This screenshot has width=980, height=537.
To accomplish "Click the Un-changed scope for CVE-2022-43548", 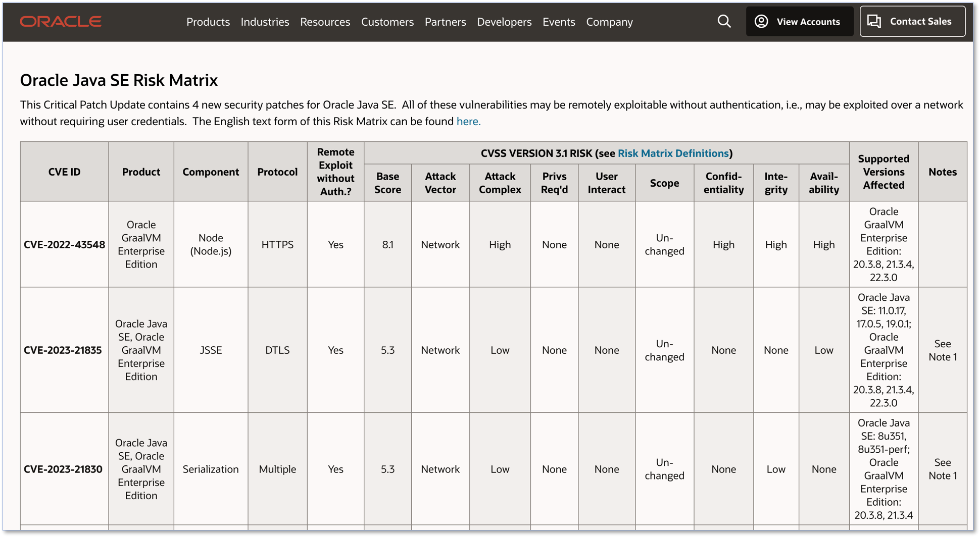I will tap(664, 245).
